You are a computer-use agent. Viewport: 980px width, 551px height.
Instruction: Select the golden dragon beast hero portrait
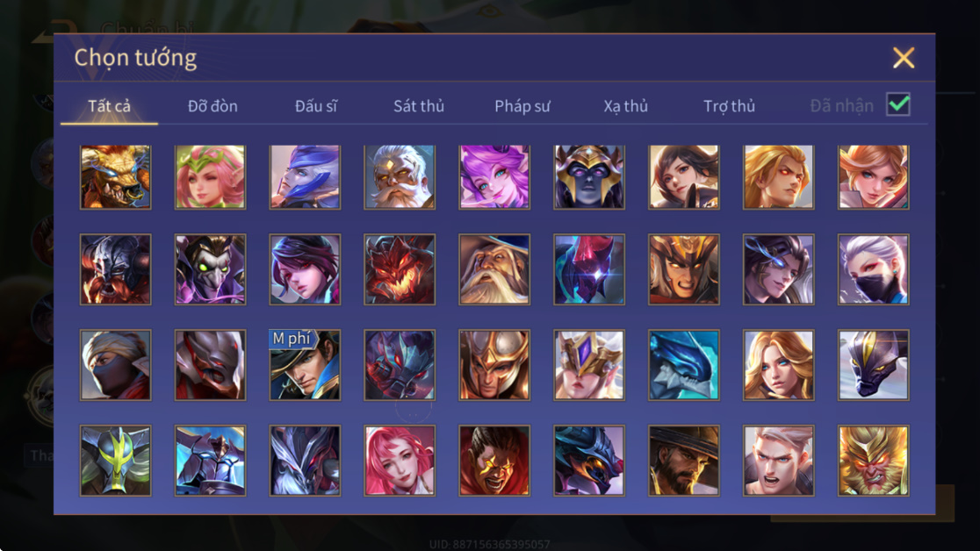pos(116,177)
